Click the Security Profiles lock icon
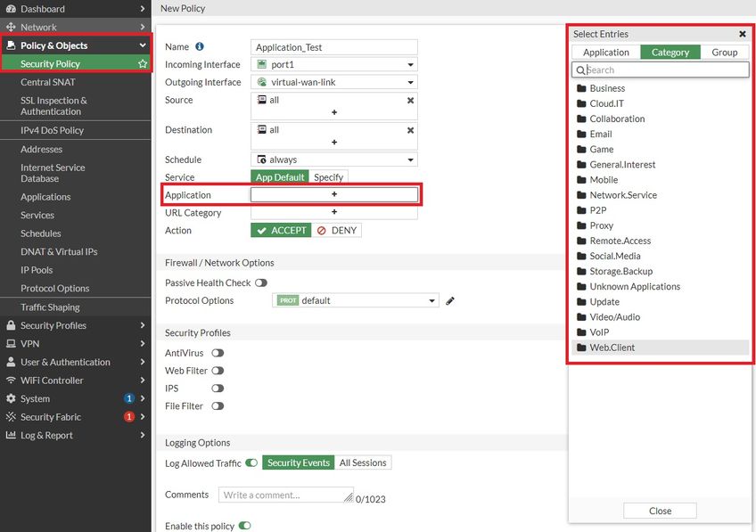This screenshot has height=532, width=756. [11, 325]
